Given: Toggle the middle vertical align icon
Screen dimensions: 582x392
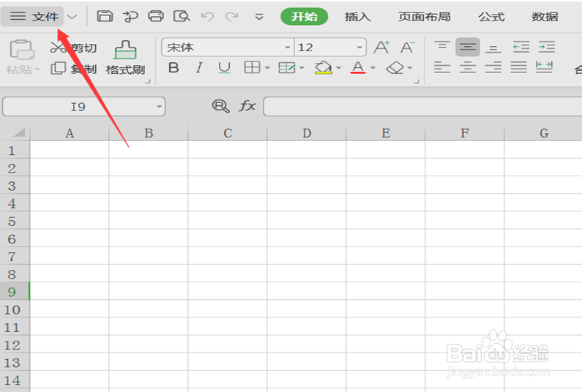Looking at the screenshot, I should 467,47.
